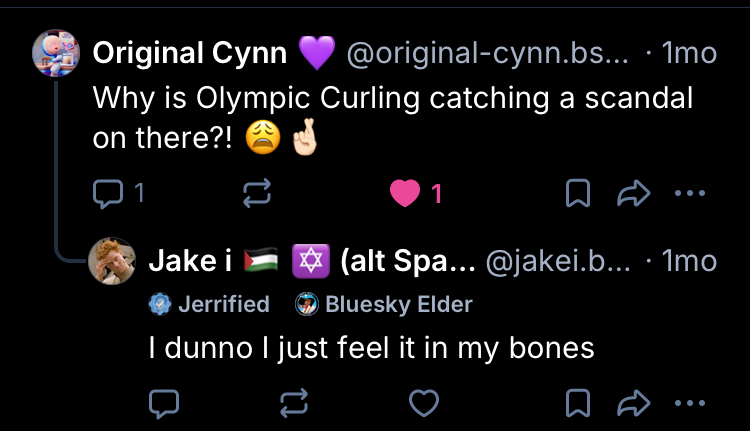
Task: Open Jake i's profile avatar
Action: [x=114, y=263]
